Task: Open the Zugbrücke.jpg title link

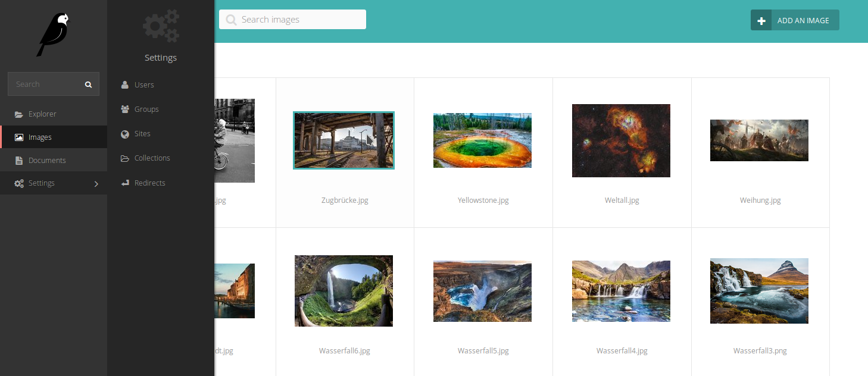Action: 345,200
